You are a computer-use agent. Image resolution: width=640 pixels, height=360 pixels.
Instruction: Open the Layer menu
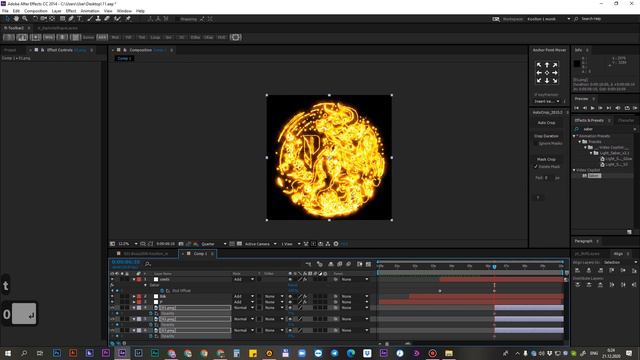coord(56,11)
